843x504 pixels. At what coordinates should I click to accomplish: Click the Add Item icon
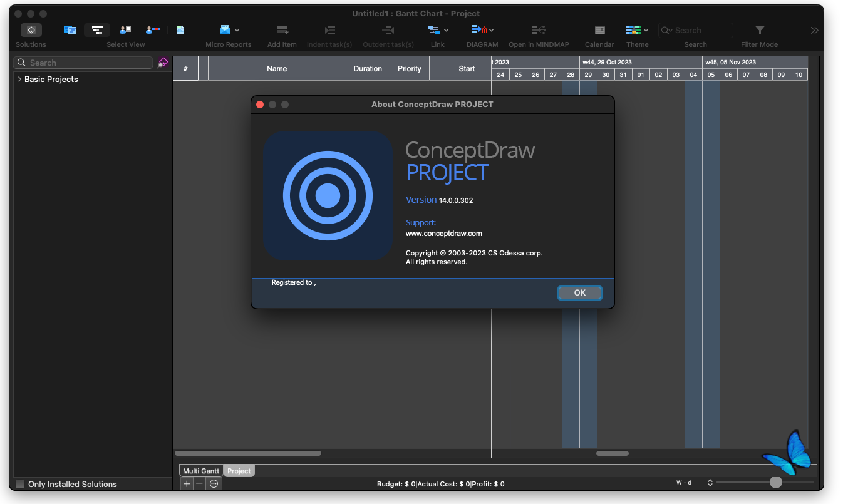pos(282,30)
